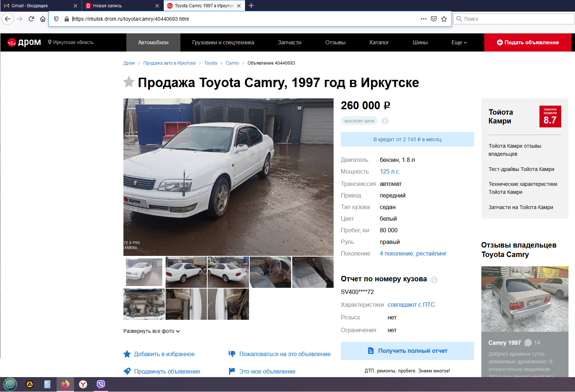Screen dimensions: 575x392
Task: Open a new browser tab with plus
Action: click(x=251, y=5)
